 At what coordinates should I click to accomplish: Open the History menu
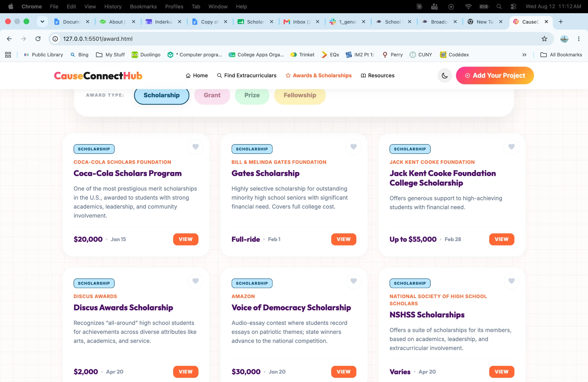pyautogui.click(x=113, y=6)
